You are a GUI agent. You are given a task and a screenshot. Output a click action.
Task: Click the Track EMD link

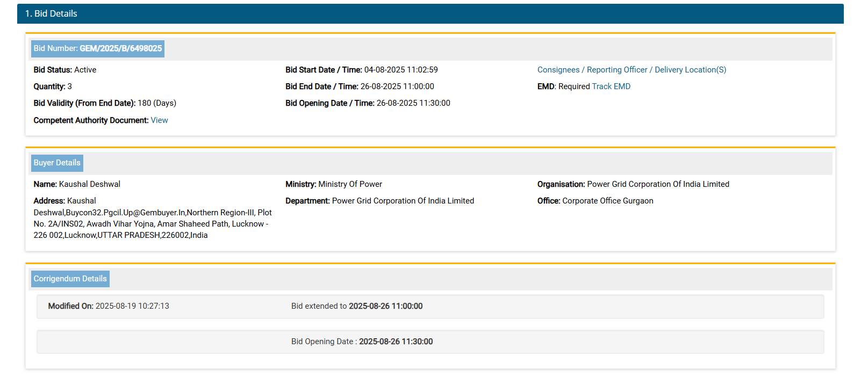point(611,86)
